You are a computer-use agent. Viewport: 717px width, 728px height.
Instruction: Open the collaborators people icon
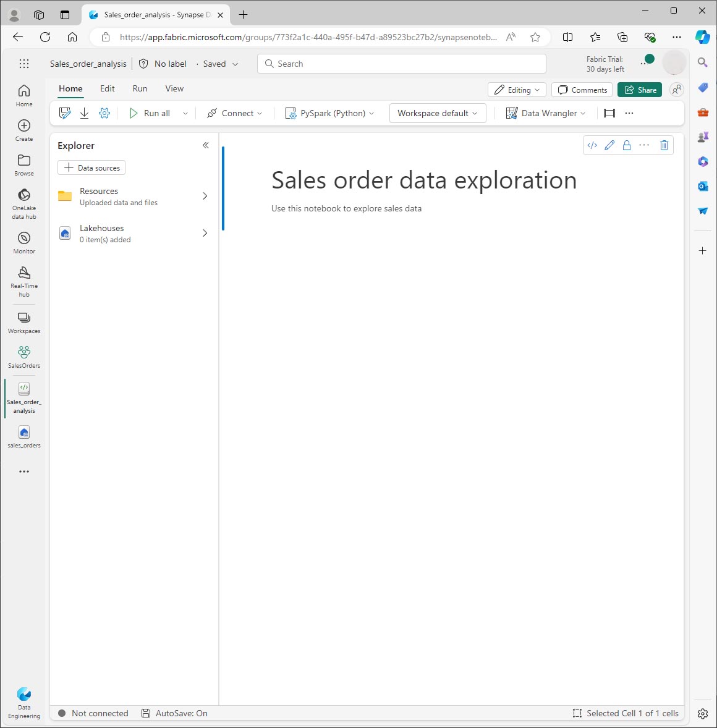(x=677, y=90)
